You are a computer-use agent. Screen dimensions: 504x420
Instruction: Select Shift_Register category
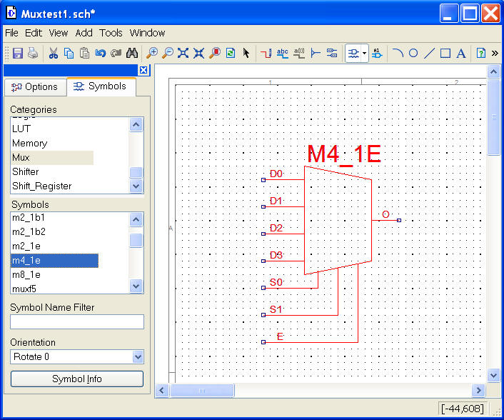[x=42, y=186]
